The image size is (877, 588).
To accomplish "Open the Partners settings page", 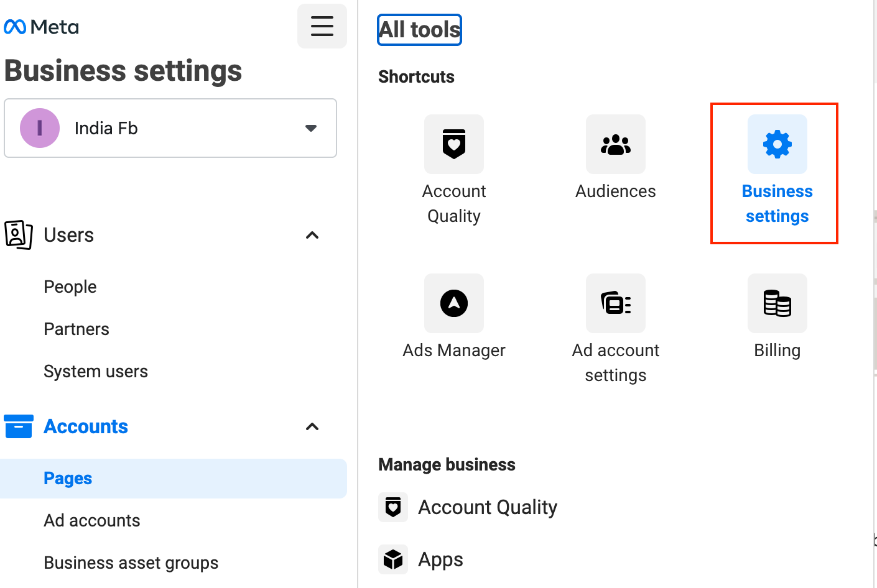I will click(x=77, y=329).
